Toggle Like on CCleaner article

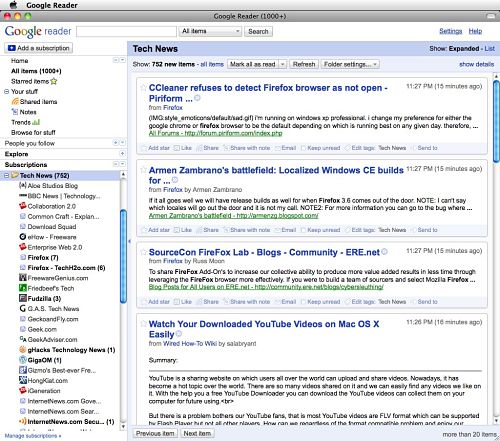[x=183, y=148]
